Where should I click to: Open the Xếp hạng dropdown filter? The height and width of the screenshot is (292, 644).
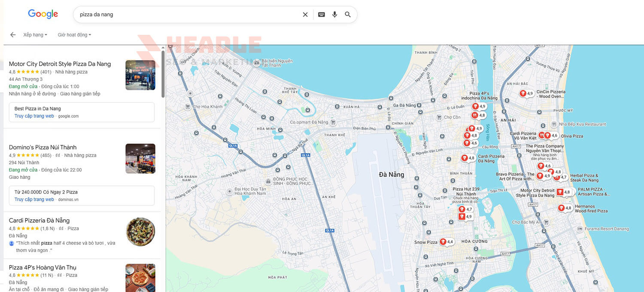click(35, 35)
